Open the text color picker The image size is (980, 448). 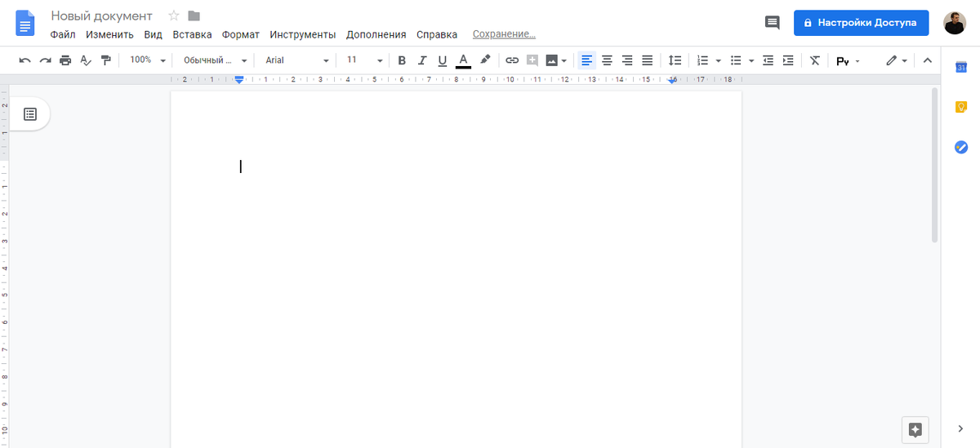[463, 60]
